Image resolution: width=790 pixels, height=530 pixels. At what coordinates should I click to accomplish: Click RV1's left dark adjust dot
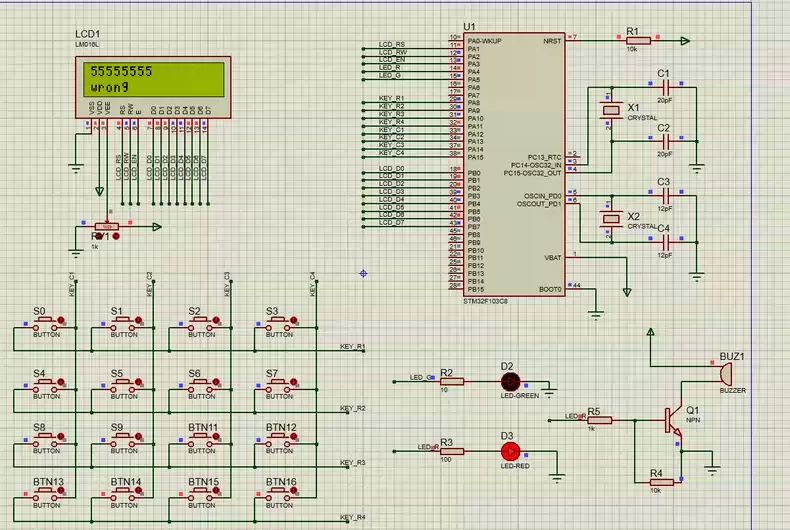coord(99,236)
